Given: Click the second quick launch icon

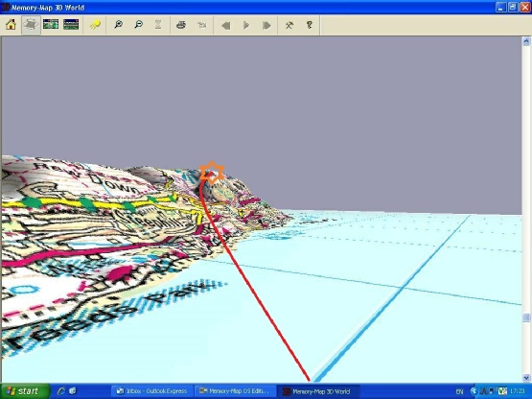Looking at the screenshot, I should (73, 391).
